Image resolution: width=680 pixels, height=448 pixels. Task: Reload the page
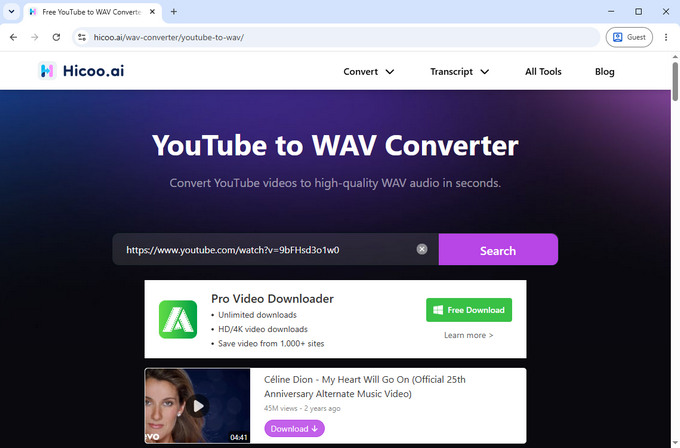(x=56, y=37)
